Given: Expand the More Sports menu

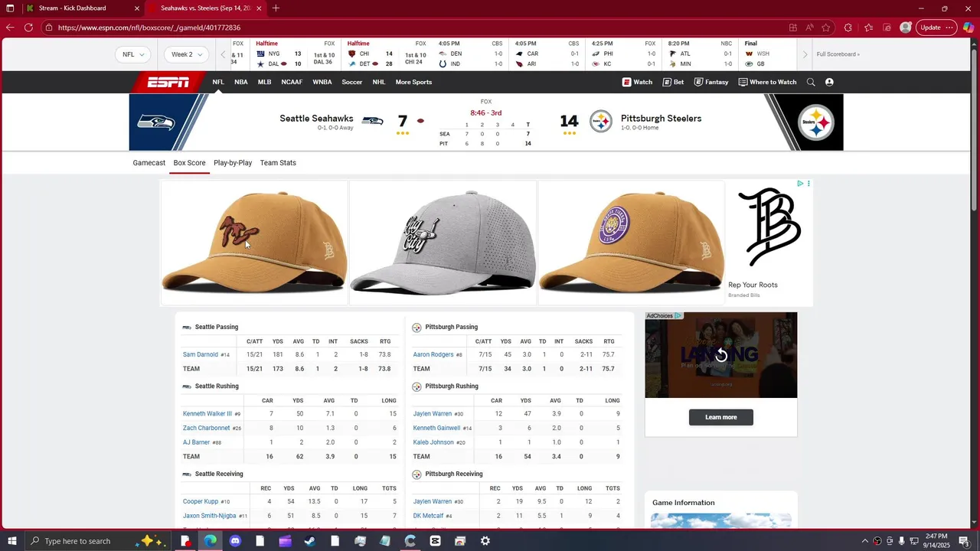Looking at the screenshot, I should 413,82.
